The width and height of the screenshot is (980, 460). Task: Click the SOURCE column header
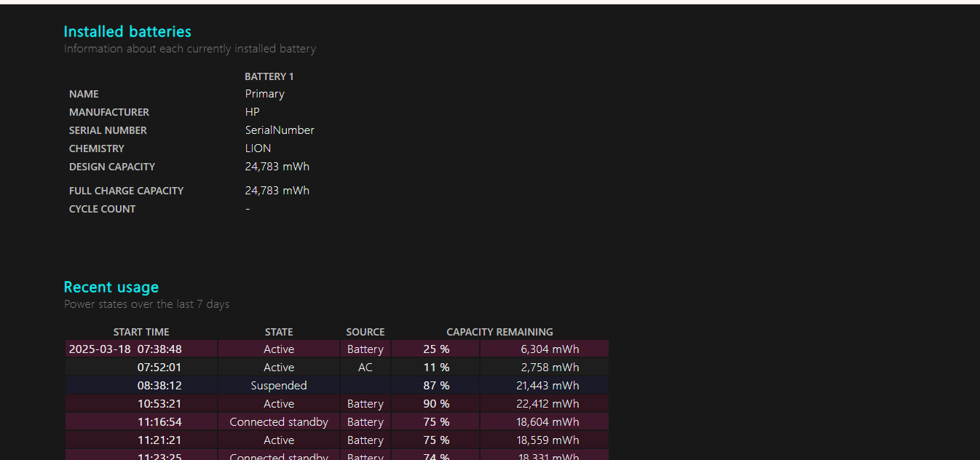pyautogui.click(x=365, y=332)
